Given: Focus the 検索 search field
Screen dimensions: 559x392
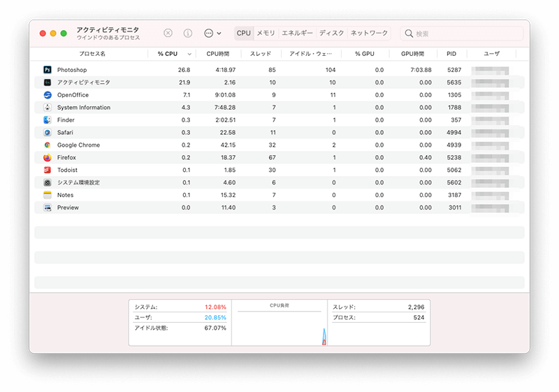Looking at the screenshot, I should 462,34.
